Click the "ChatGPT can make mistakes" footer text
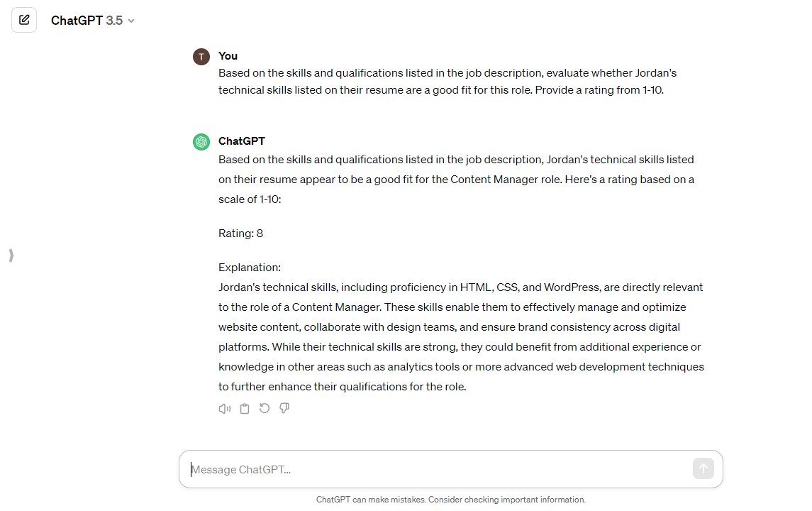The width and height of the screenshot is (812, 511). point(451,499)
